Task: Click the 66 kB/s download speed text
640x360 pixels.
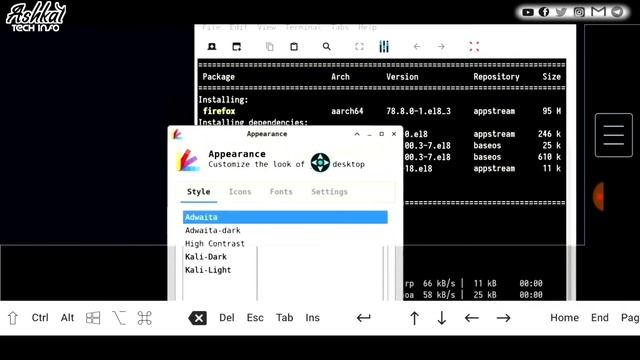Action: pos(439,283)
